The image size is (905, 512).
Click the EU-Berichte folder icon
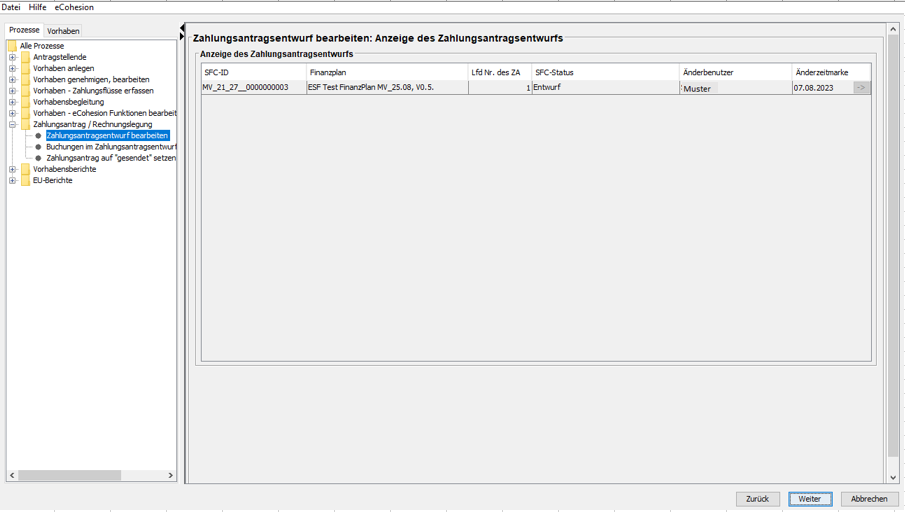click(x=25, y=181)
